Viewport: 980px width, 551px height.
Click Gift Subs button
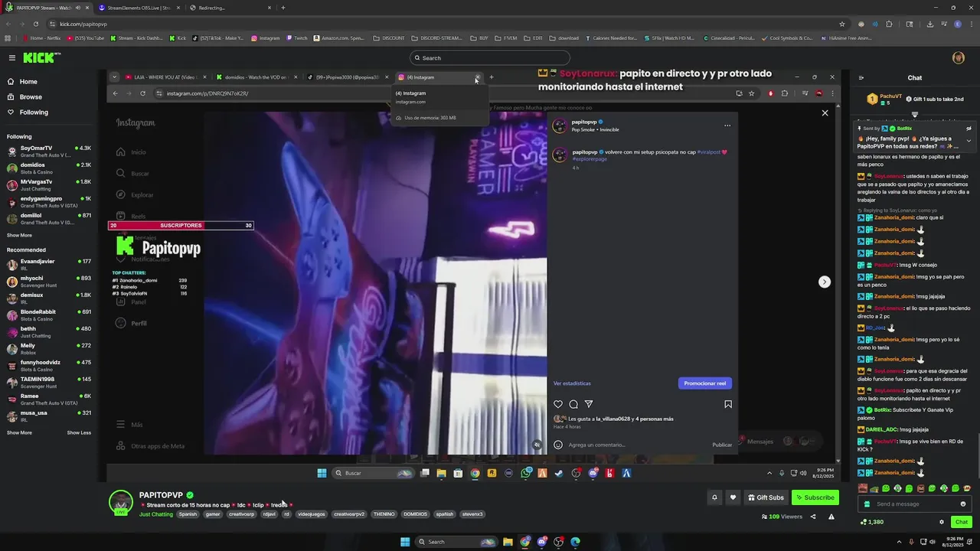(x=766, y=497)
